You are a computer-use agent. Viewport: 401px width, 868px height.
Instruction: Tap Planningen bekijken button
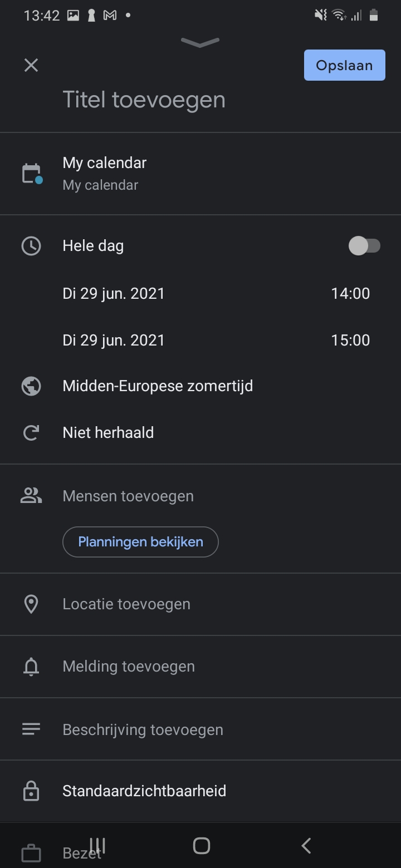coord(140,542)
